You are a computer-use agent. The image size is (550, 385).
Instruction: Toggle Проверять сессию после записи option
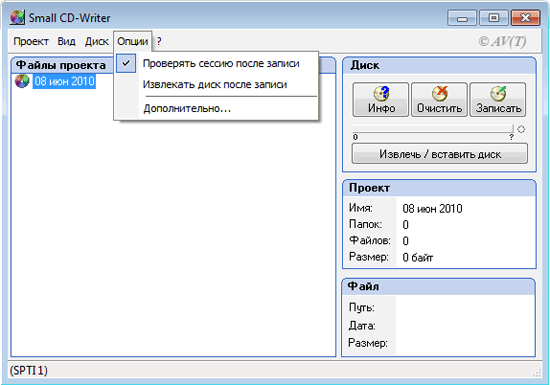tap(217, 63)
